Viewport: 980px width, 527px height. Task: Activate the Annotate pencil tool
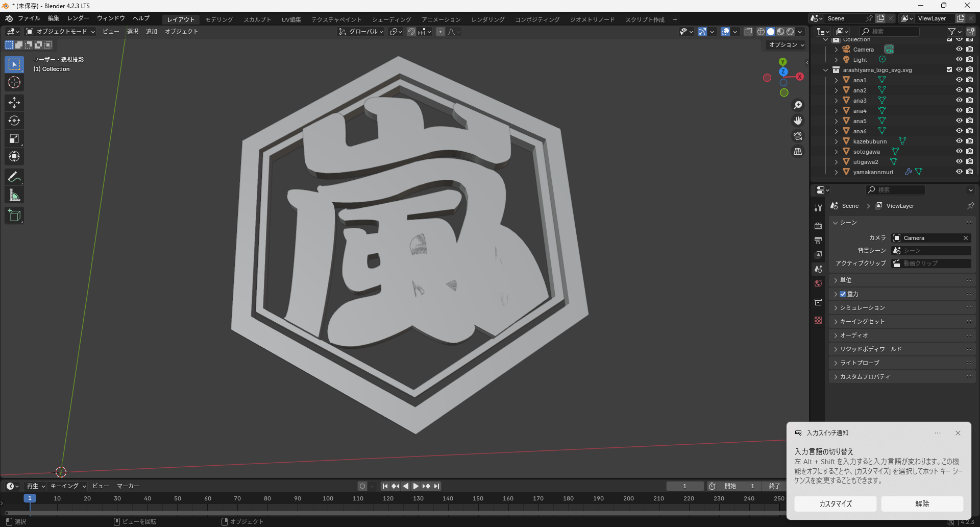click(x=14, y=177)
